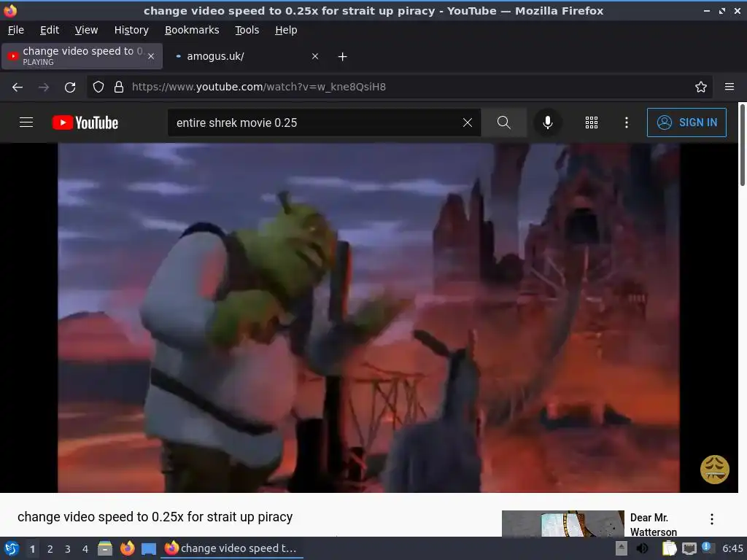Screen dimensions: 747x560
Task: Open the update notifier tray icon
Action: point(708,548)
